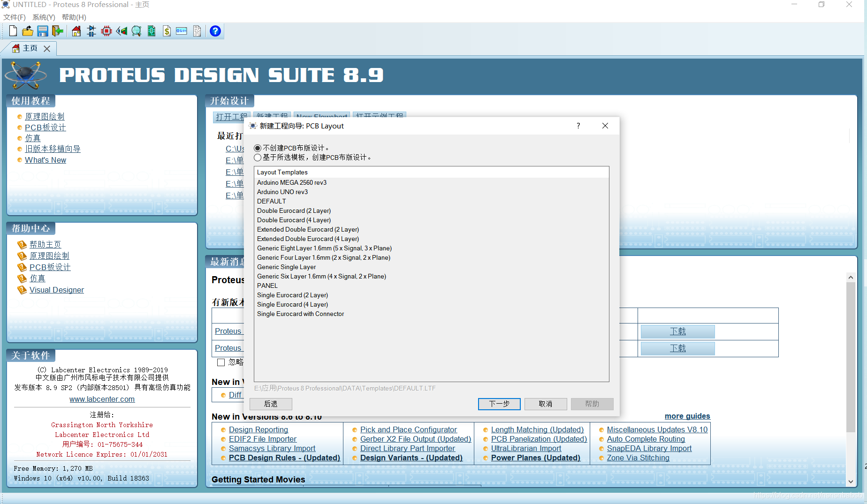
Task: Toggle the 忽略 checkbox in news panel
Action: (221, 362)
